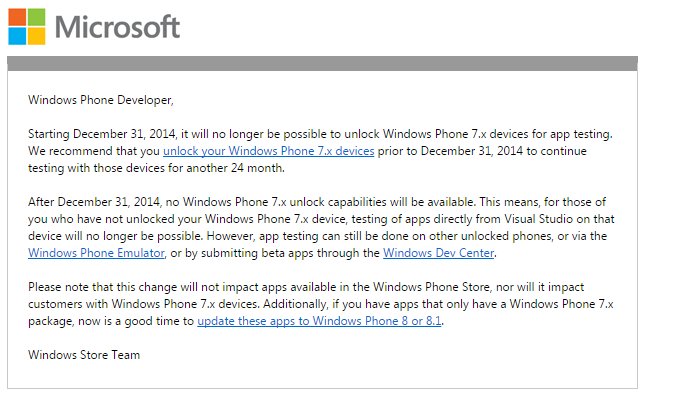Open the 'unlock your Windows Phone 7.x devices' link
This screenshot has width=690, height=402.
tap(268, 151)
